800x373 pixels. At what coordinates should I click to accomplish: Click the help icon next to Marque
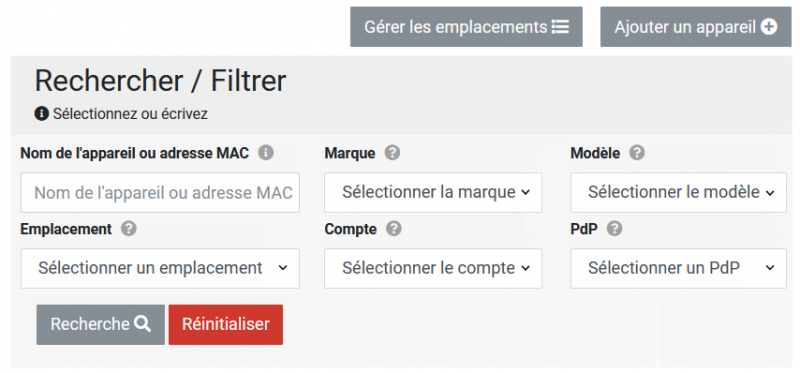392,153
